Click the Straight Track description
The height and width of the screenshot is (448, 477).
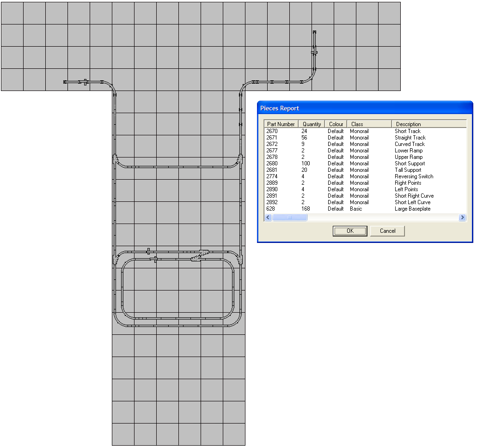[x=410, y=138]
